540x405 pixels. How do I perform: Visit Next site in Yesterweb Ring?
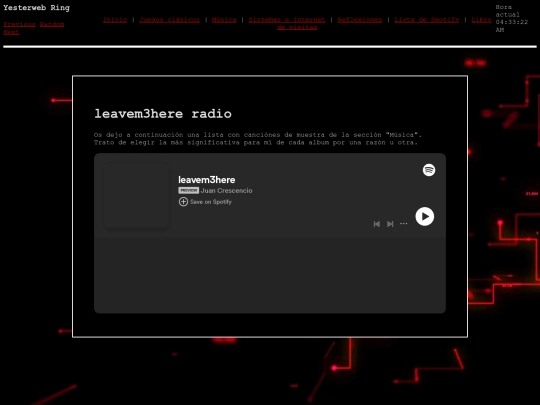[11, 32]
